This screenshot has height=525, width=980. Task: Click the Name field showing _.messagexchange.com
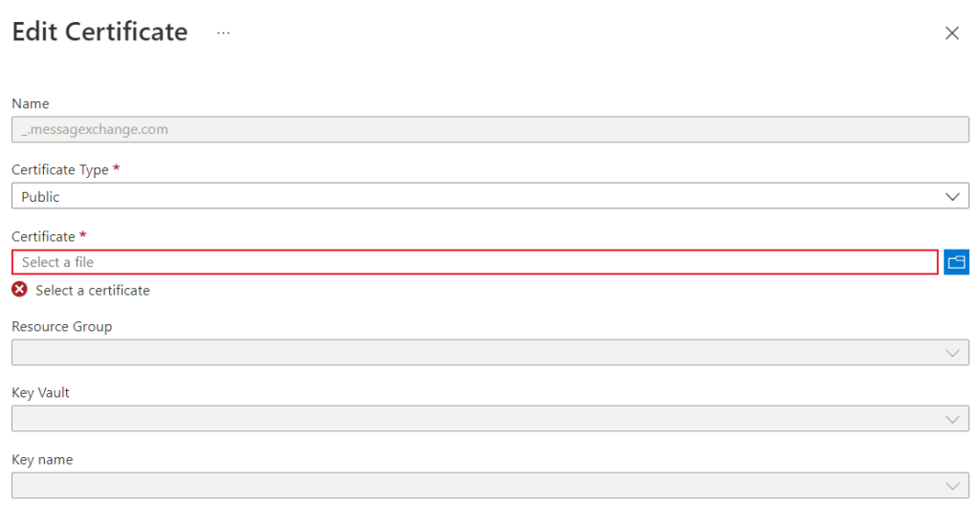click(490, 129)
